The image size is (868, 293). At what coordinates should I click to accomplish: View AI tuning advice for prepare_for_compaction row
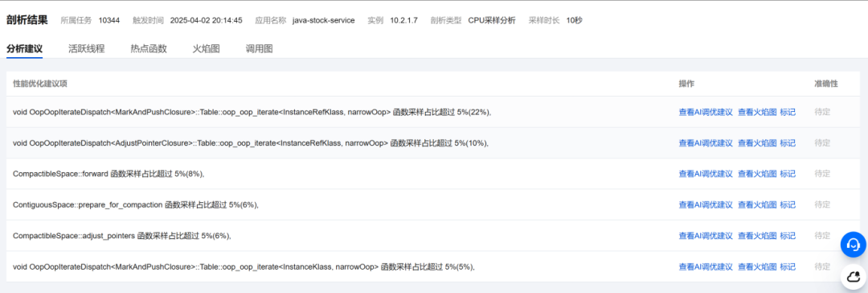click(706, 204)
